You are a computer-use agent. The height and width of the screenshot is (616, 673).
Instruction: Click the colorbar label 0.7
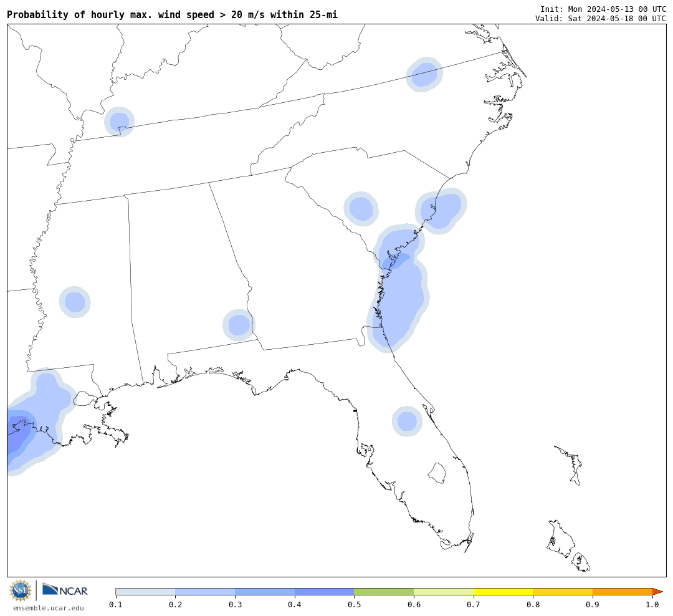point(474,605)
